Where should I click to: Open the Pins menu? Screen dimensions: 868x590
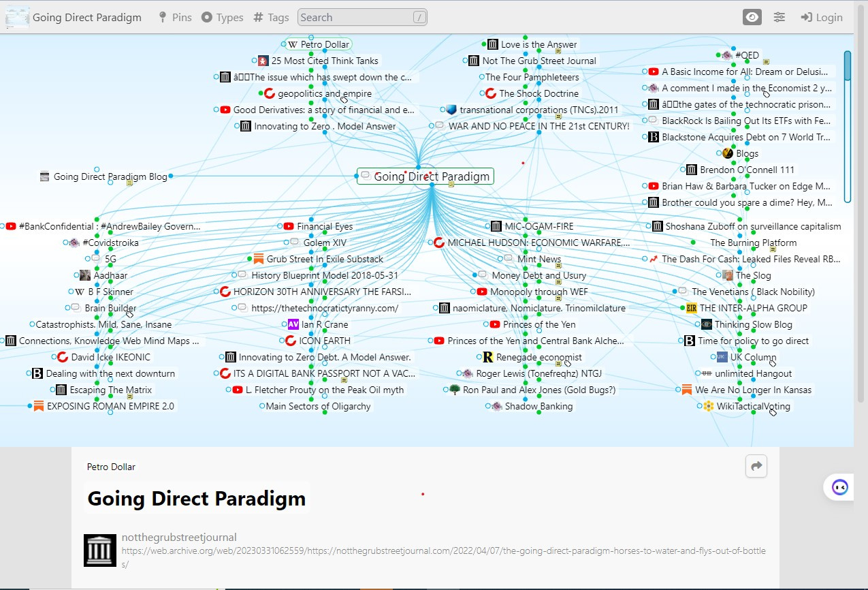click(x=175, y=18)
